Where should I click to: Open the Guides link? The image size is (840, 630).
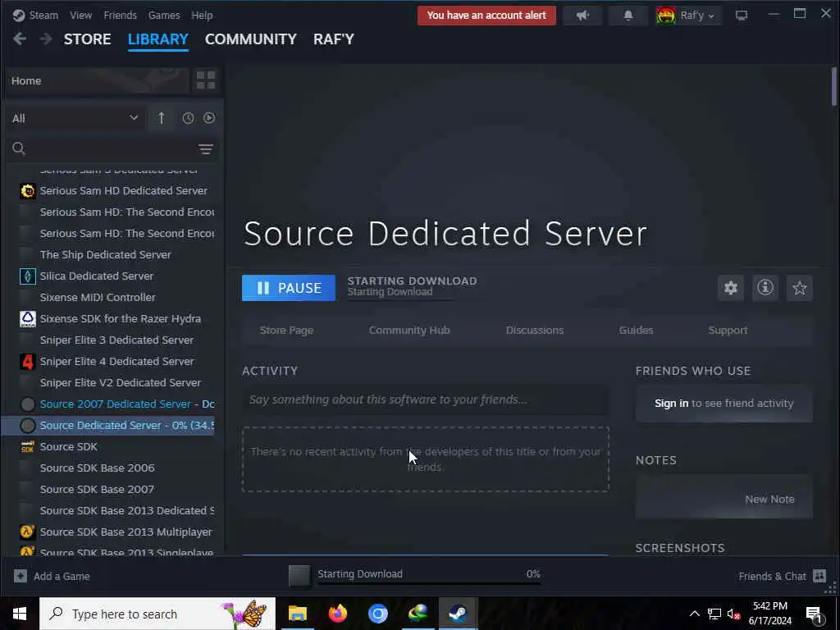coord(636,330)
